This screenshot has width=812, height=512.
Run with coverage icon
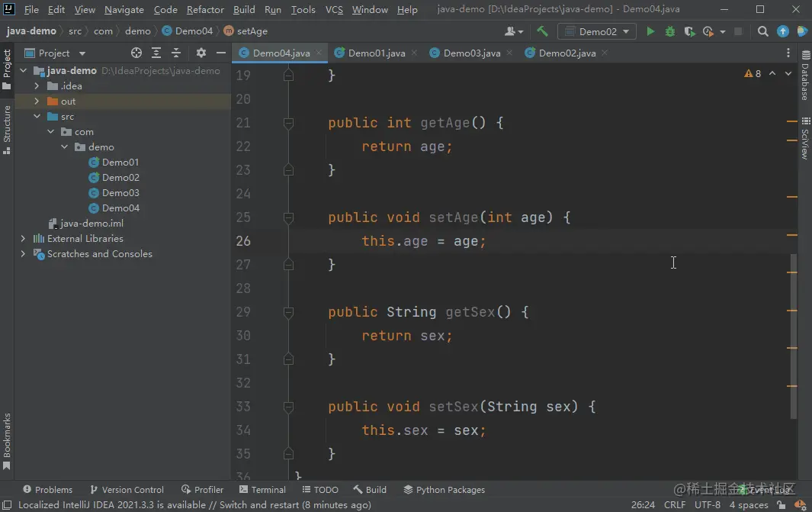(689, 31)
